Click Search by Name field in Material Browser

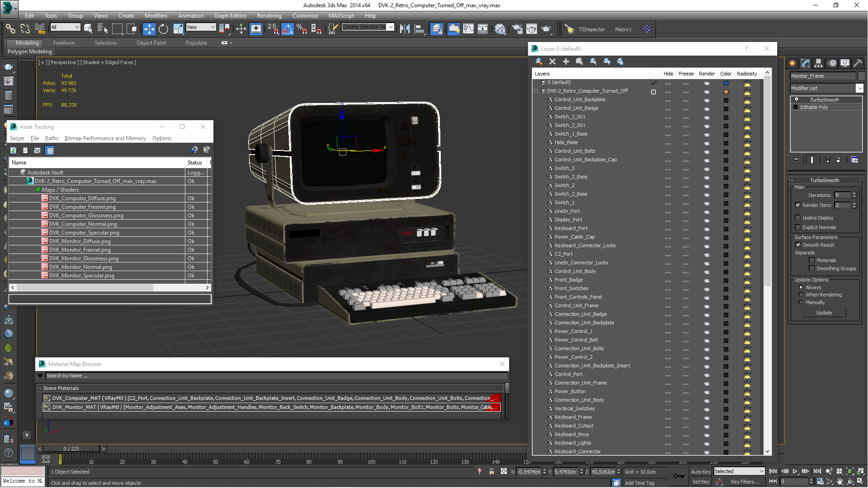click(276, 376)
